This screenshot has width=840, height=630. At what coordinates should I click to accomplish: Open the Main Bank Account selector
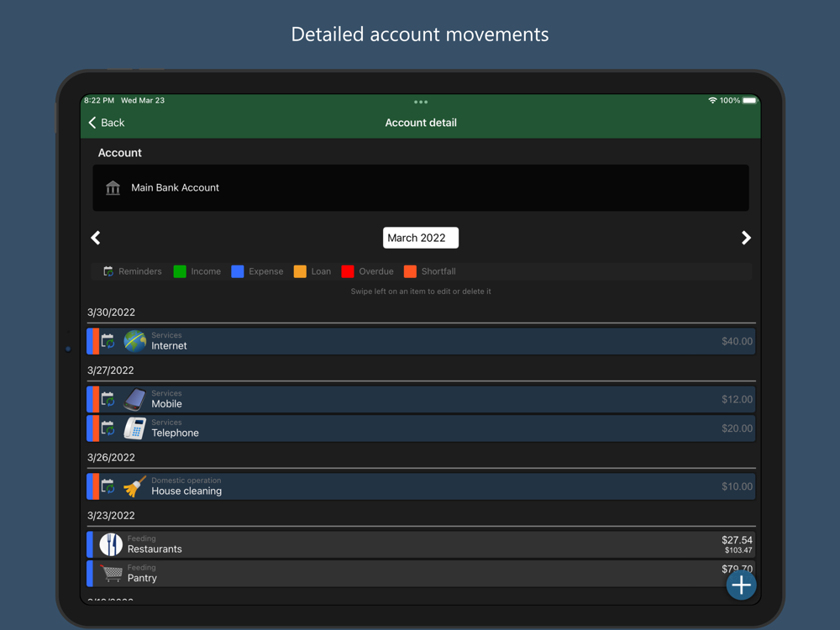coord(421,187)
